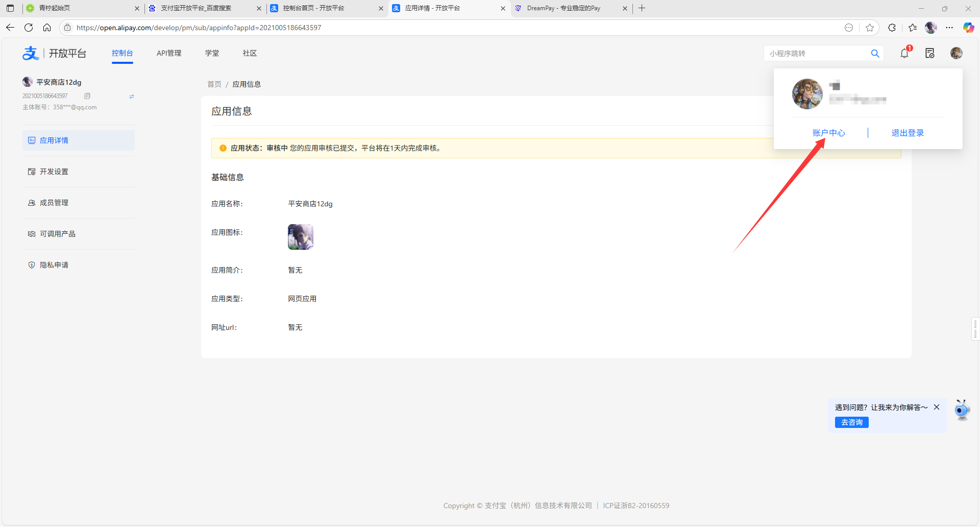Screen dimensions: 980x527
Task: Click the notification bell icon
Action: (x=904, y=53)
